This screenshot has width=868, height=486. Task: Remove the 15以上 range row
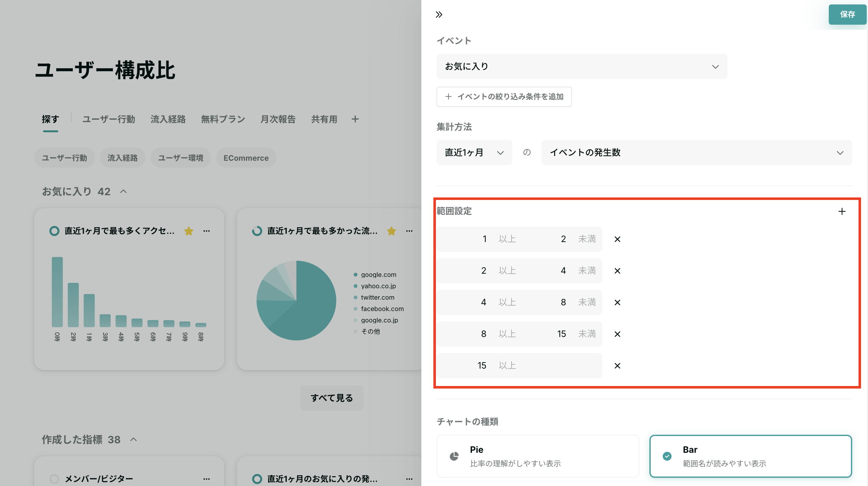coord(617,366)
